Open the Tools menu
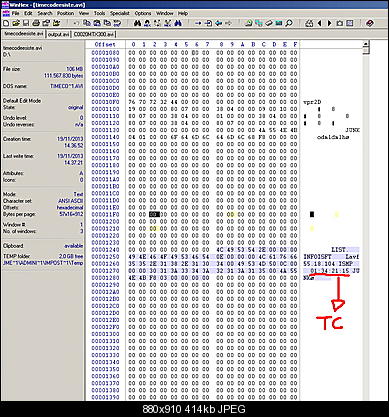 (x=99, y=13)
